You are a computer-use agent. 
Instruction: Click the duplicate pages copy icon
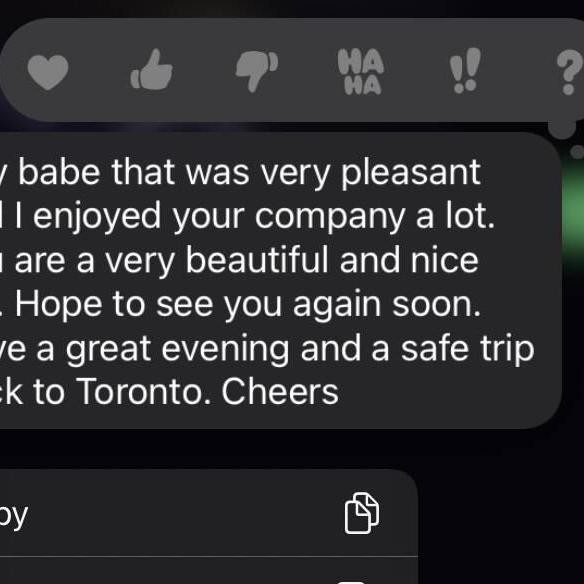point(362,513)
